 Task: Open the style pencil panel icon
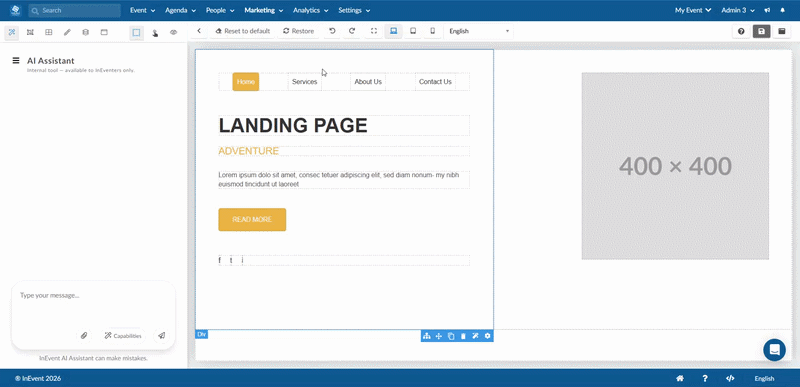coord(67,32)
